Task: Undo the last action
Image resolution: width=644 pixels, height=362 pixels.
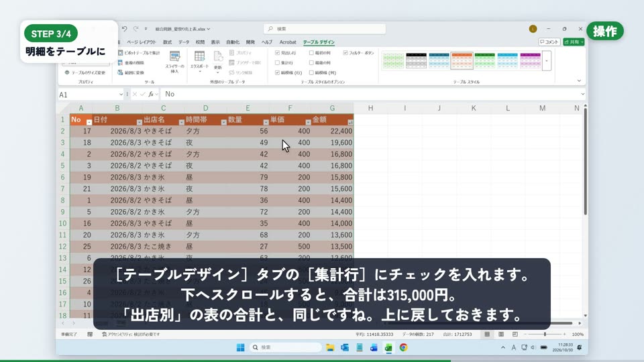Action: point(124,29)
